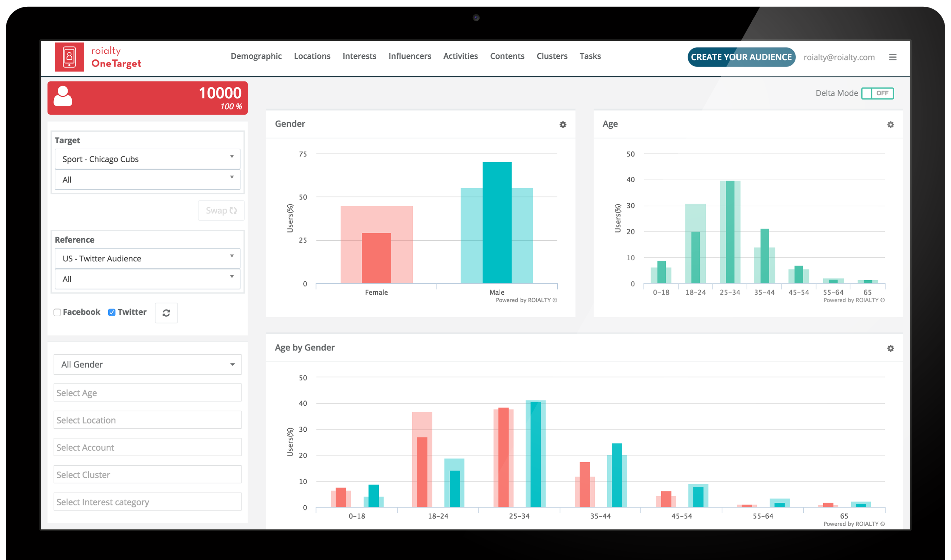
Task: Click the Select Location field
Action: point(147,420)
